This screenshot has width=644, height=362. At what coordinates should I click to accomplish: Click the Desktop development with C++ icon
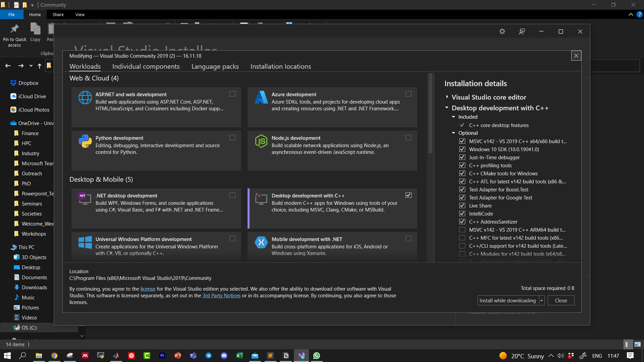click(x=262, y=199)
